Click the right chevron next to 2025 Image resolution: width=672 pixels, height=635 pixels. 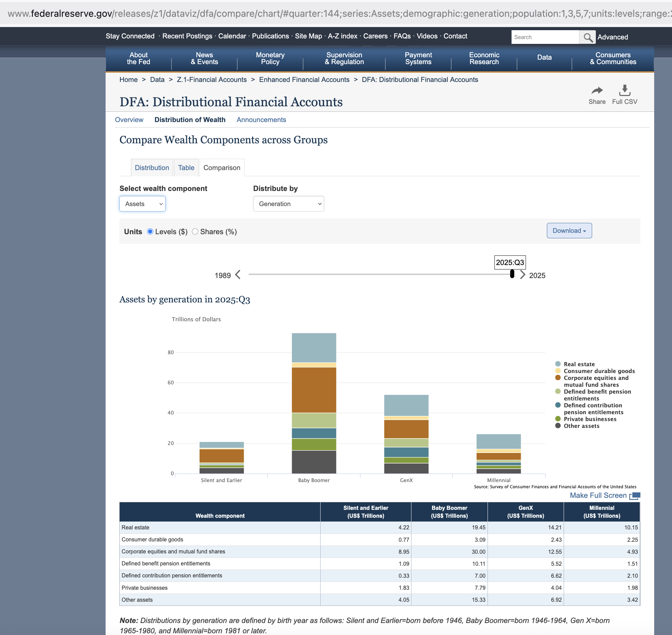pyautogui.click(x=523, y=275)
